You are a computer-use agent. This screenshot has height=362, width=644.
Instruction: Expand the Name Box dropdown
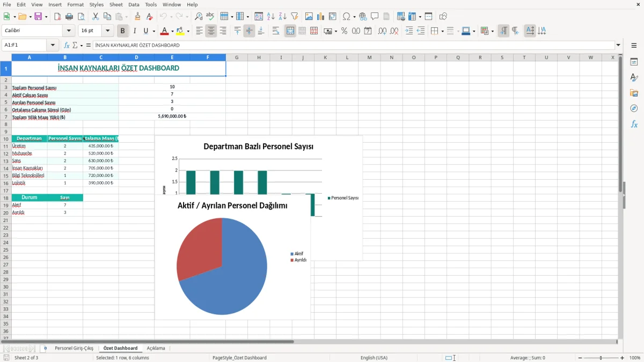pyautogui.click(x=53, y=46)
